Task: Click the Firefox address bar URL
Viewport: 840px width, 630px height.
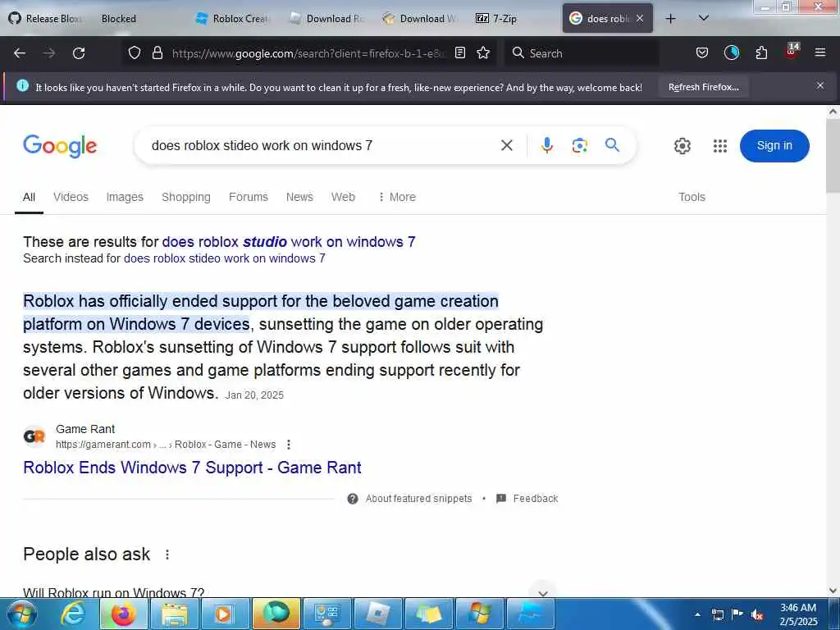Action: click(x=308, y=53)
